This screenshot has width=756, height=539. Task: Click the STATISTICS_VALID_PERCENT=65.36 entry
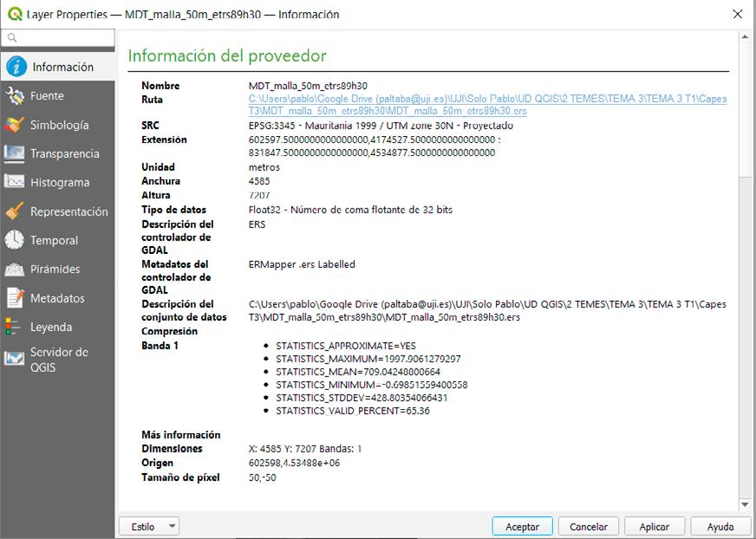tap(353, 411)
